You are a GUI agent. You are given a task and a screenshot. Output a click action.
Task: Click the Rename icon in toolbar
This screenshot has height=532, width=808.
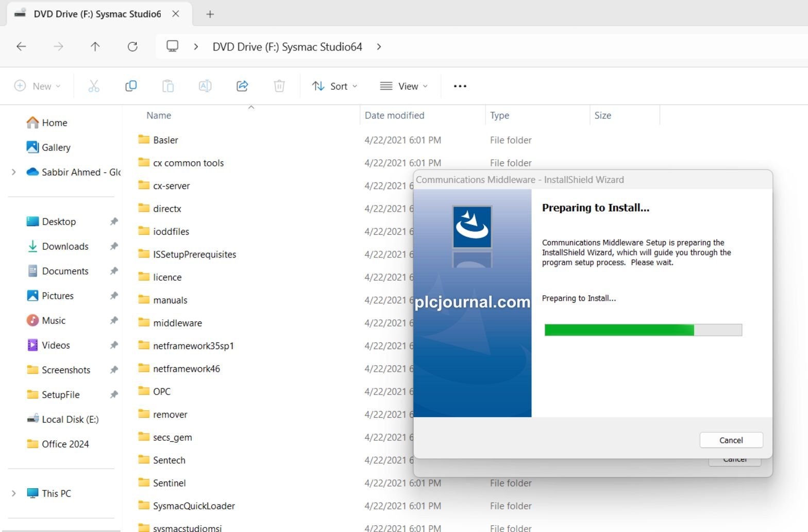click(205, 86)
